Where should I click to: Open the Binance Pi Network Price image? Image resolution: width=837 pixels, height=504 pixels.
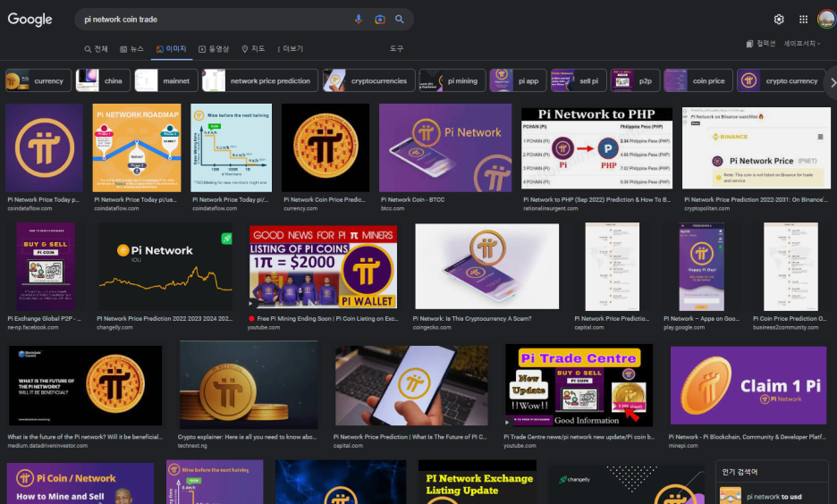click(757, 147)
